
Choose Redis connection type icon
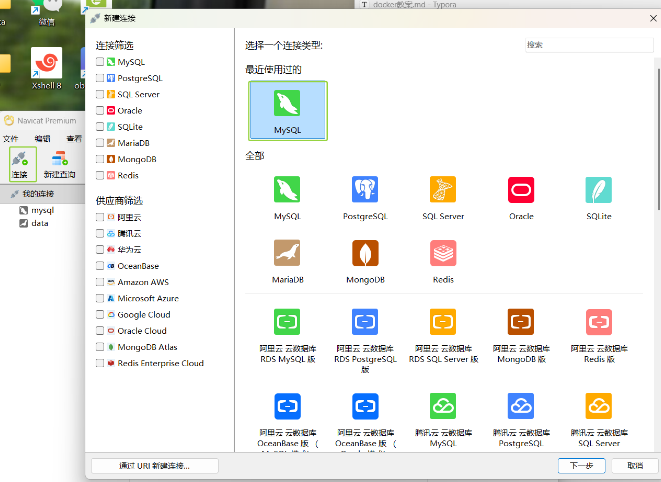click(443, 253)
